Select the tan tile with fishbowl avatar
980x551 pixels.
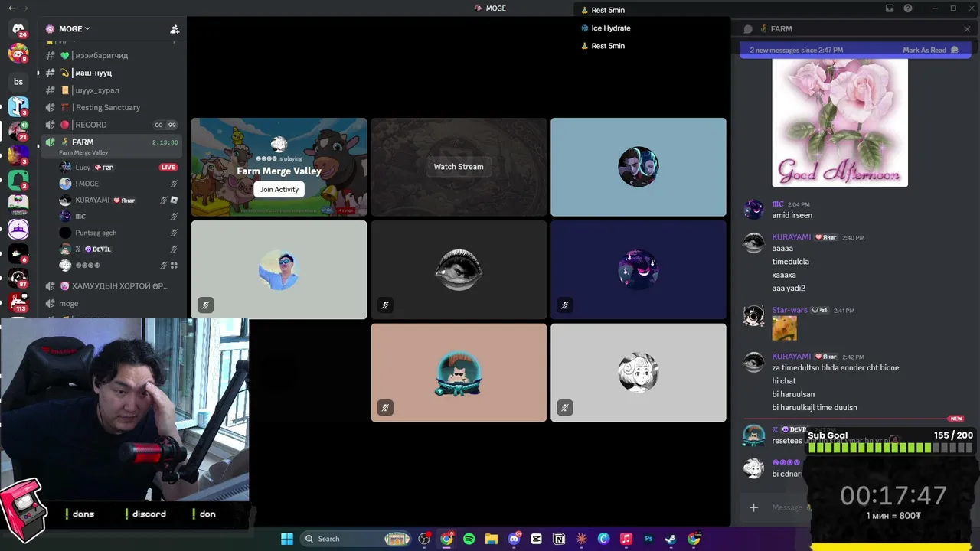click(x=459, y=373)
